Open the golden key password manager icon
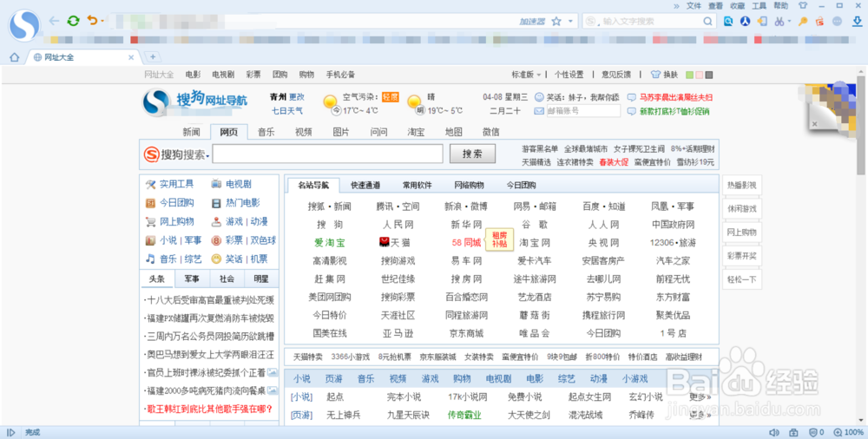The image size is (868, 439). [x=803, y=22]
